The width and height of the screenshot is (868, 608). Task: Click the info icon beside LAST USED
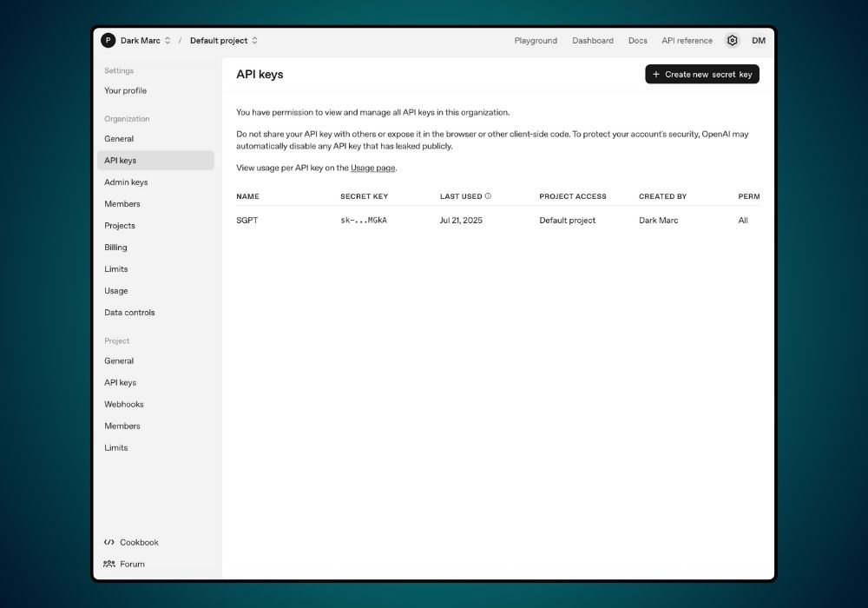[486, 195]
